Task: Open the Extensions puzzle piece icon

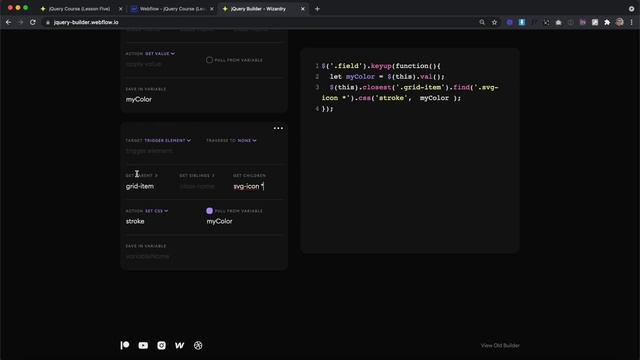Action: point(607,22)
